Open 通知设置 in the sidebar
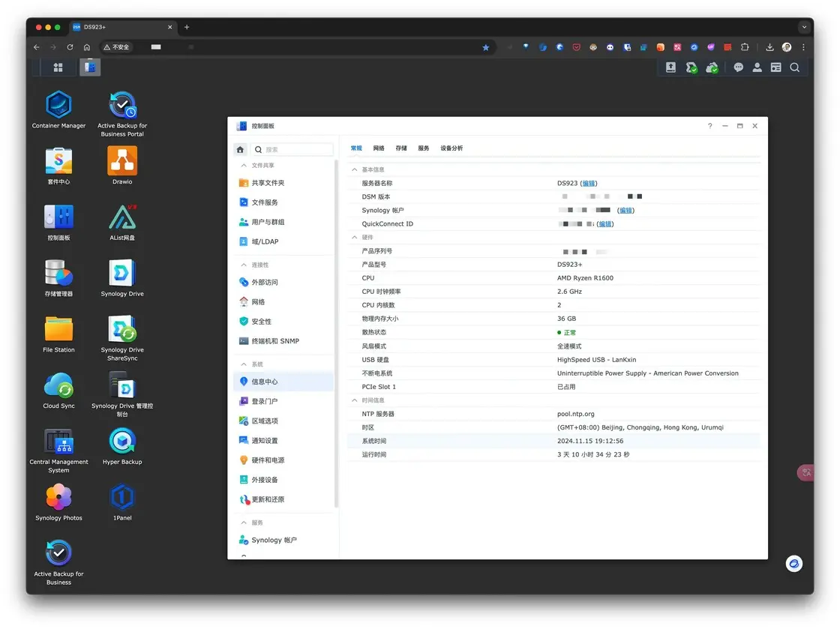Screen dimensions: 840x629 tap(283, 441)
